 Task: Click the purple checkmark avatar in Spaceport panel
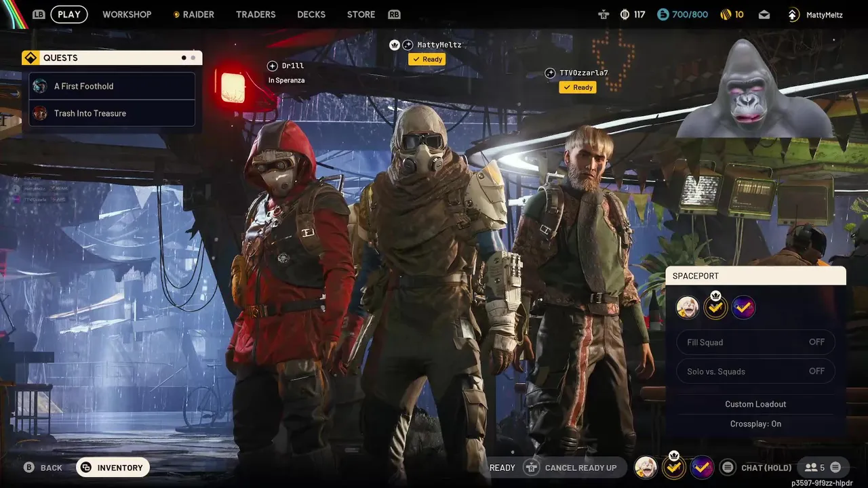click(x=743, y=308)
